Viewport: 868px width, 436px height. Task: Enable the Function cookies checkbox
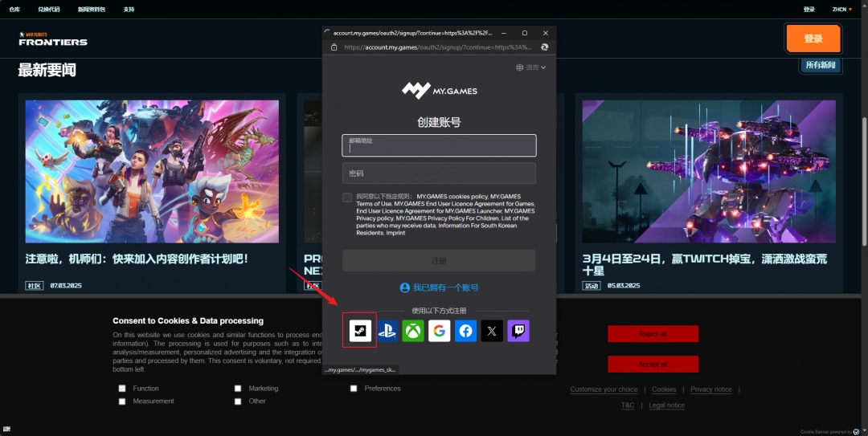coord(122,389)
